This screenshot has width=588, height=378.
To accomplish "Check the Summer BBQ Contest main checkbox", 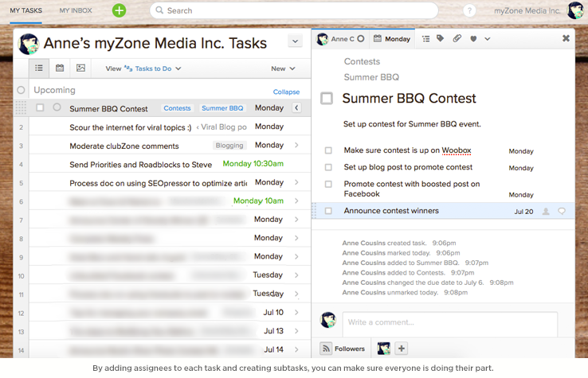I will [327, 99].
